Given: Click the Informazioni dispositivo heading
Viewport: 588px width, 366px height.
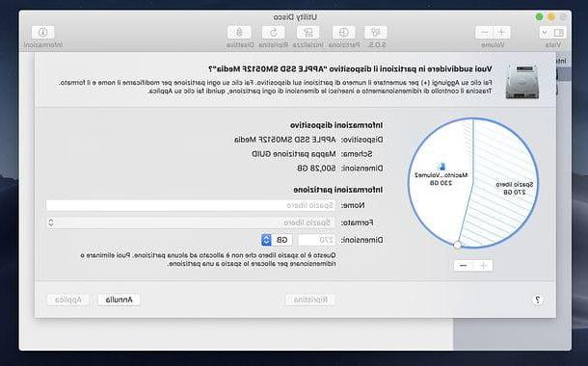Looking at the screenshot, I should pos(336,125).
